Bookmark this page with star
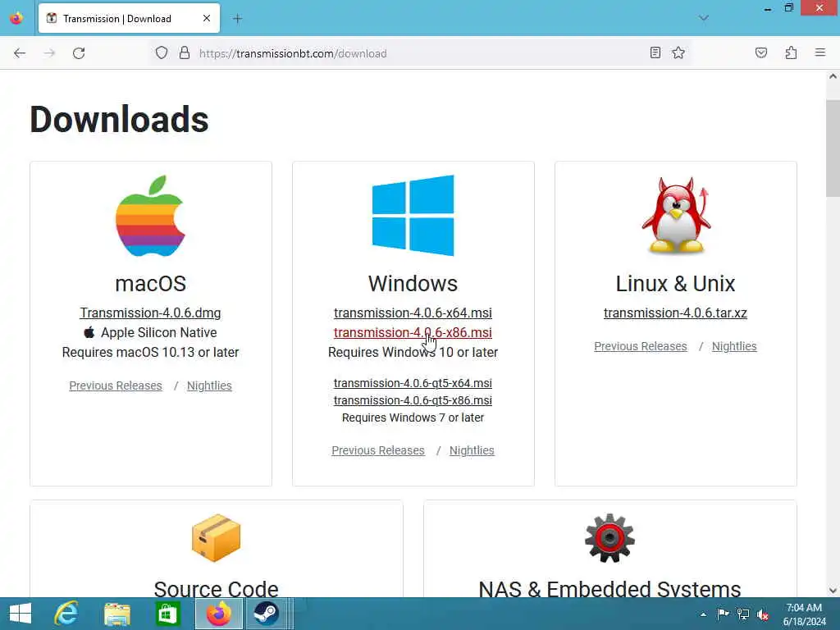Viewport: 840px width, 630px height. click(678, 52)
